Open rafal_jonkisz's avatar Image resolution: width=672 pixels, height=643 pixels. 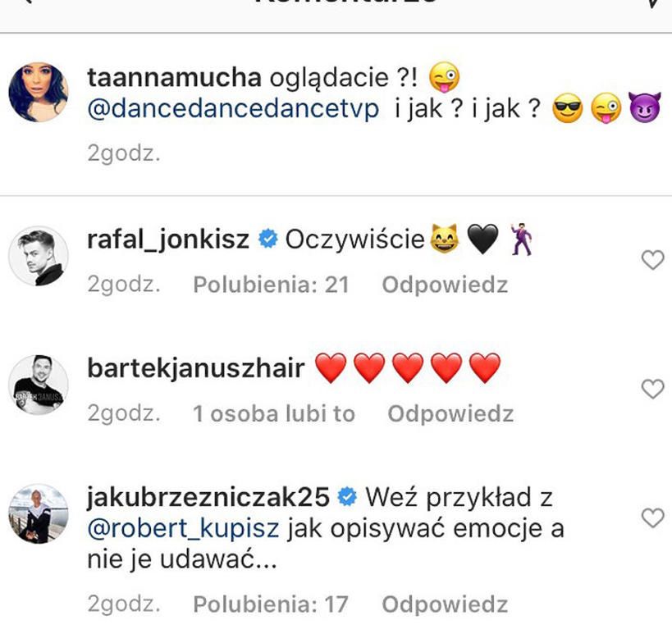tap(39, 256)
